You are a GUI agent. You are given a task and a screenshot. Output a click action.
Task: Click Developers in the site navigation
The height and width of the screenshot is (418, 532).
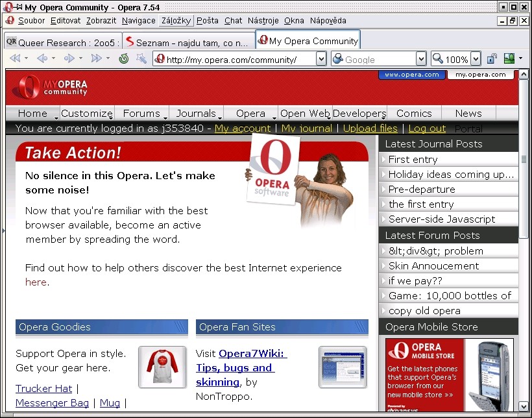(359, 113)
